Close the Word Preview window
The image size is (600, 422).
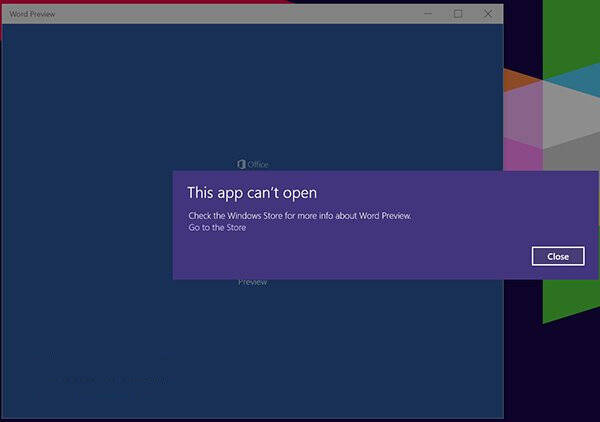pos(488,14)
